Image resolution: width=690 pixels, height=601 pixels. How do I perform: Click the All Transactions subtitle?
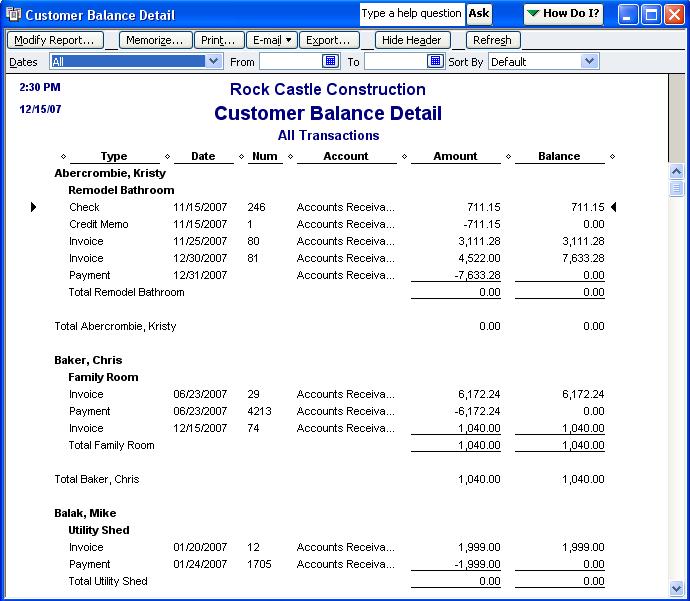coord(328,136)
